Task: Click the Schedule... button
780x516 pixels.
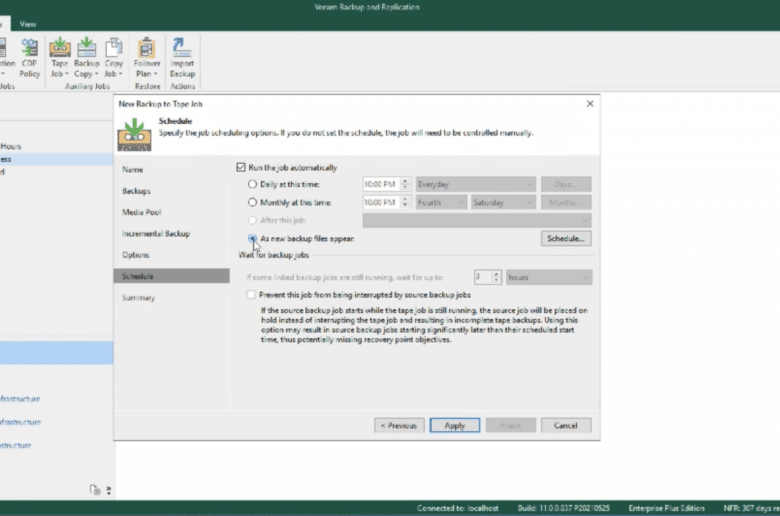Action: tap(566, 238)
